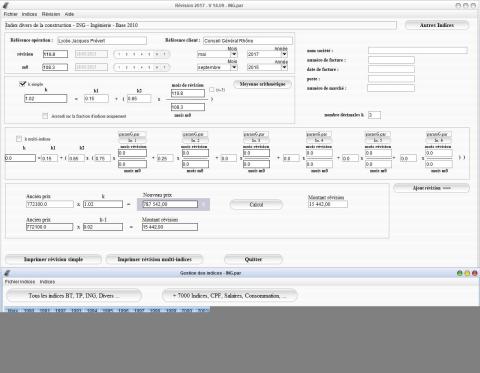This screenshot has height=373, width=480.
Task: Enable the k multi-indices checkbox
Action: [19, 139]
